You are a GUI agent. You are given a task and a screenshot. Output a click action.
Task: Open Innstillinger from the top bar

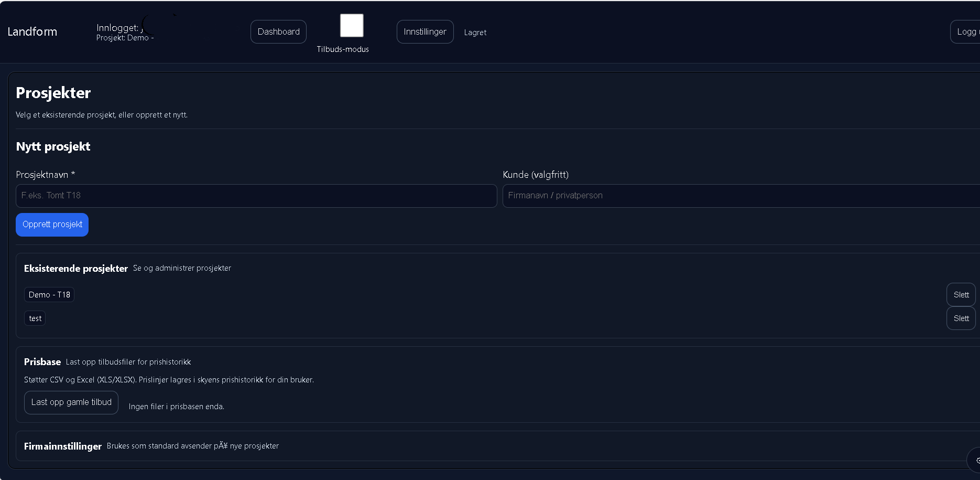pos(424,31)
